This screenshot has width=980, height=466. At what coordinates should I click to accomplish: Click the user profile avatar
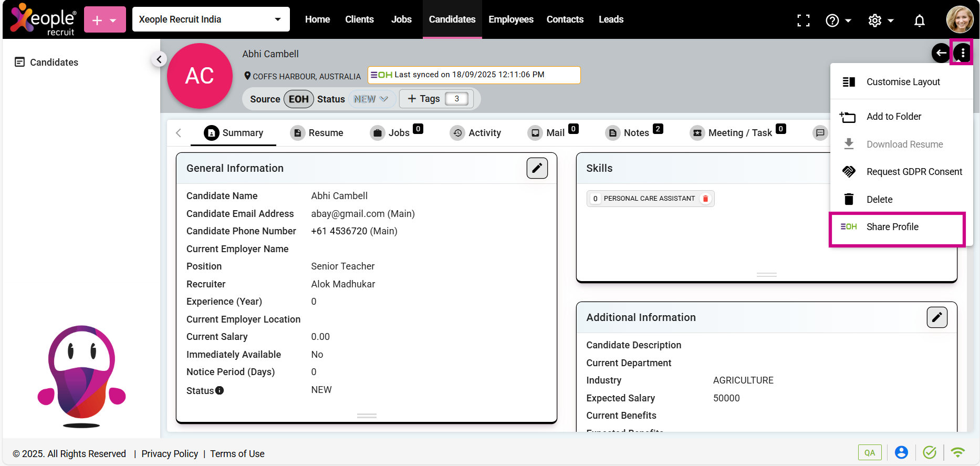[959, 19]
